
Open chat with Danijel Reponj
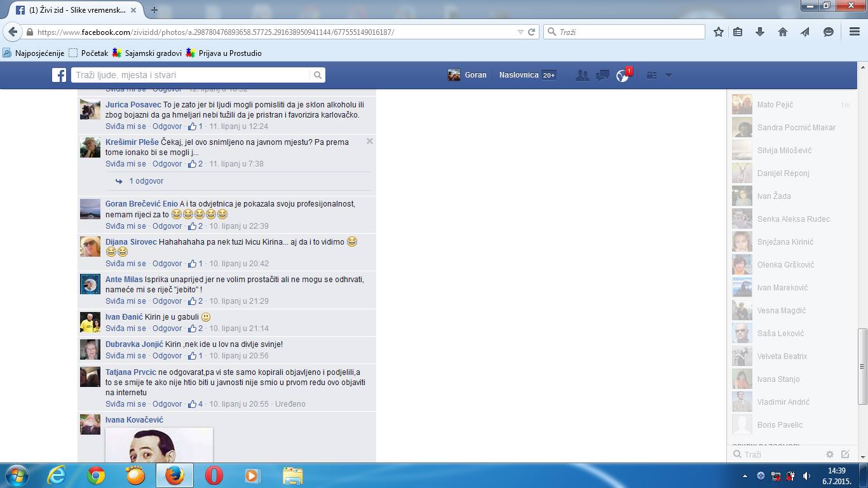pos(791,173)
